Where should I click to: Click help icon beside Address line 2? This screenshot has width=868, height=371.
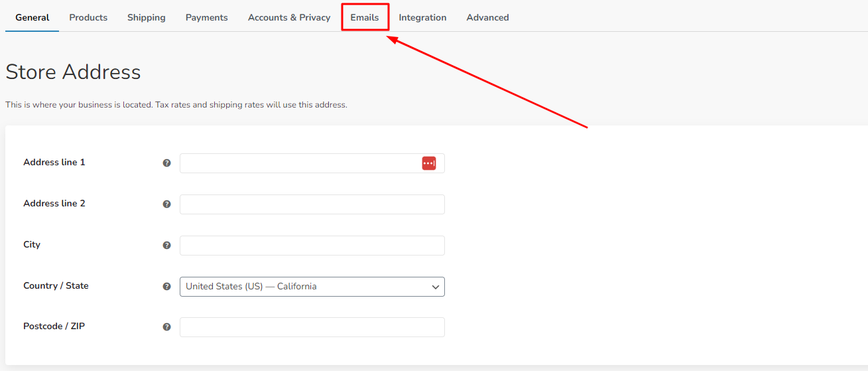pos(167,204)
